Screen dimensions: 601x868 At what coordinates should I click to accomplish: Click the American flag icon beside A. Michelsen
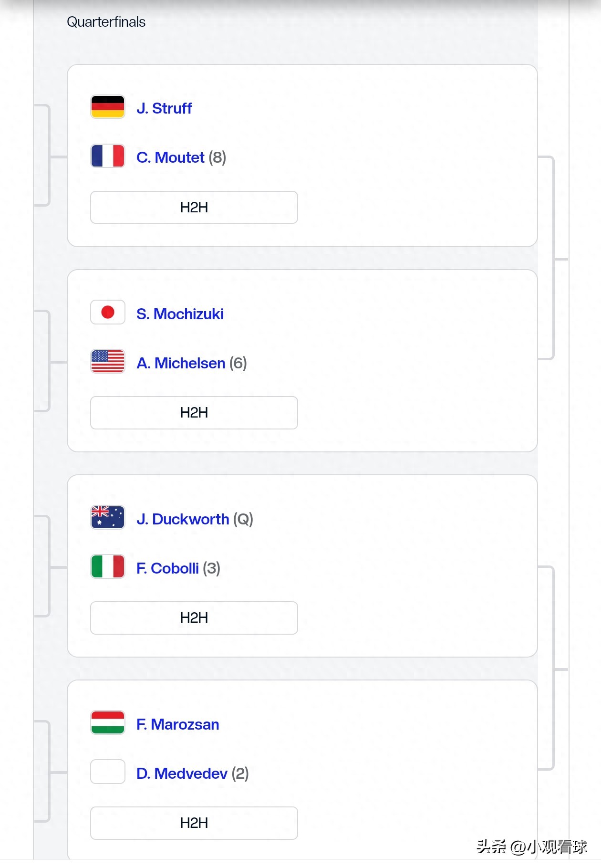click(108, 362)
